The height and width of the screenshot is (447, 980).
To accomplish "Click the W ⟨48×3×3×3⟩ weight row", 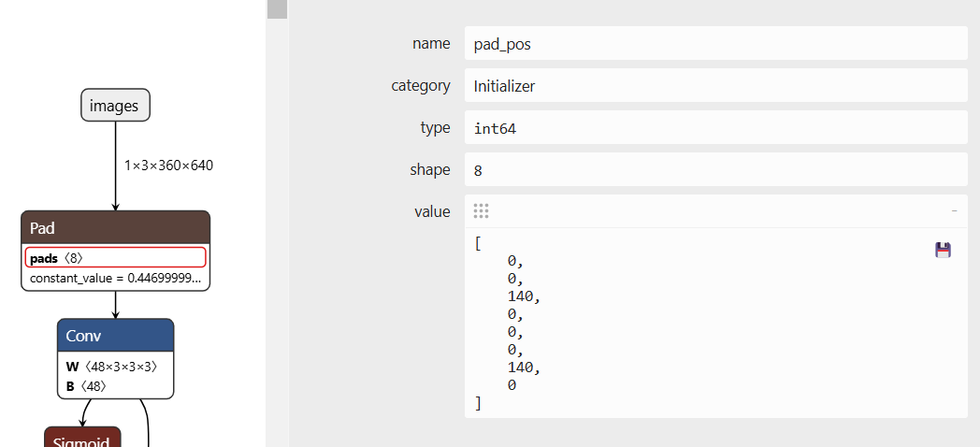I will (115, 367).
